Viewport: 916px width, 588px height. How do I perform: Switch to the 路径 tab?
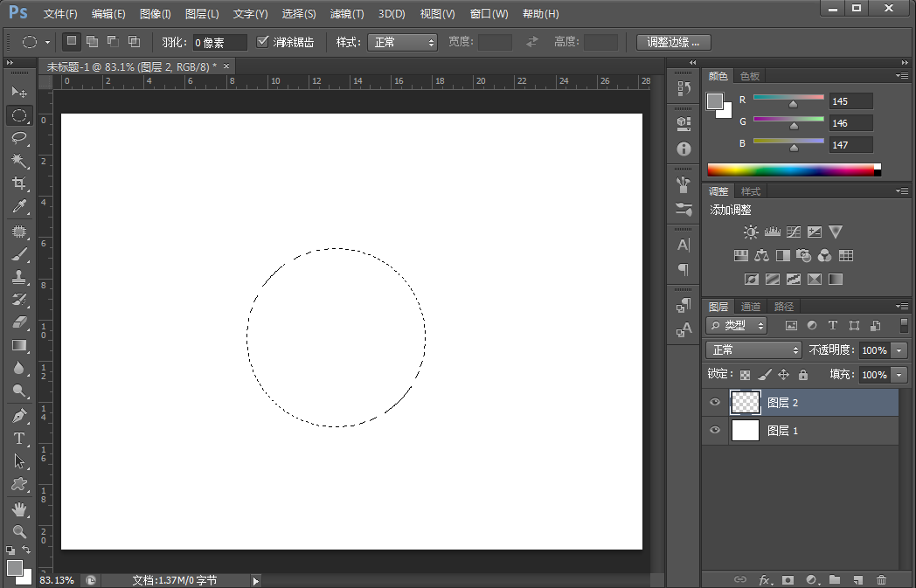[783, 307]
